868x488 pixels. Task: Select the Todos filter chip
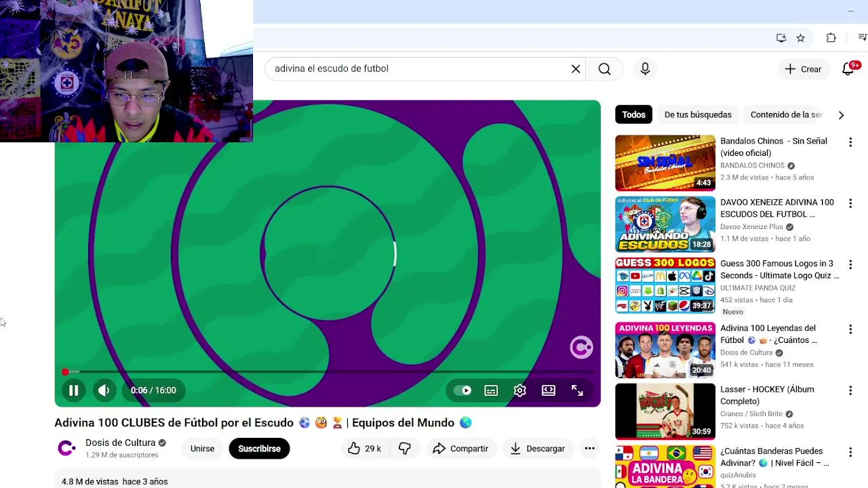click(x=633, y=115)
